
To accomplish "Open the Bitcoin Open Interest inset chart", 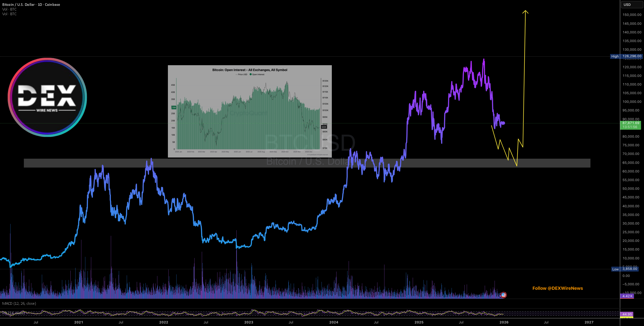I will (x=250, y=111).
